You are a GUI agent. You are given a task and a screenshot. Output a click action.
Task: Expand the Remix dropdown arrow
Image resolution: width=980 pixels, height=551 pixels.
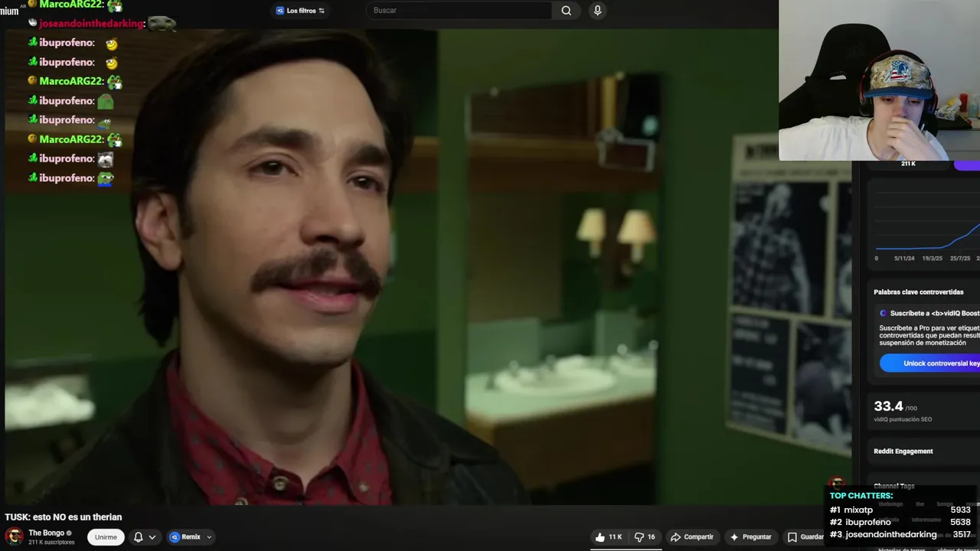(209, 537)
